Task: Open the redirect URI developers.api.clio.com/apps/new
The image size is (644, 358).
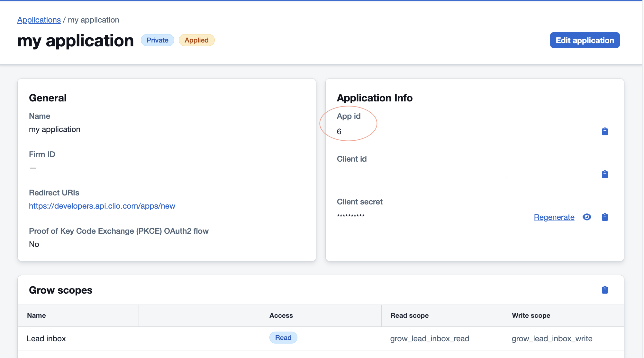Action: tap(102, 206)
